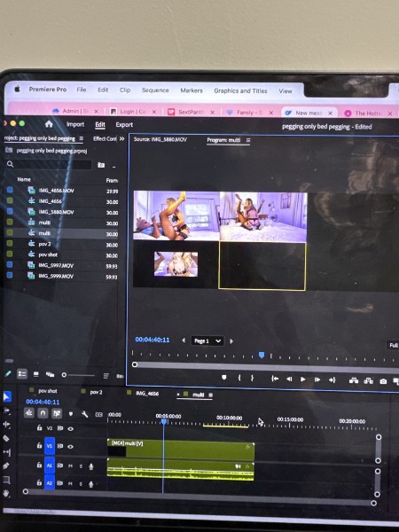Toggle timeline Snap magnet
399x532 pixels.
click(43, 413)
